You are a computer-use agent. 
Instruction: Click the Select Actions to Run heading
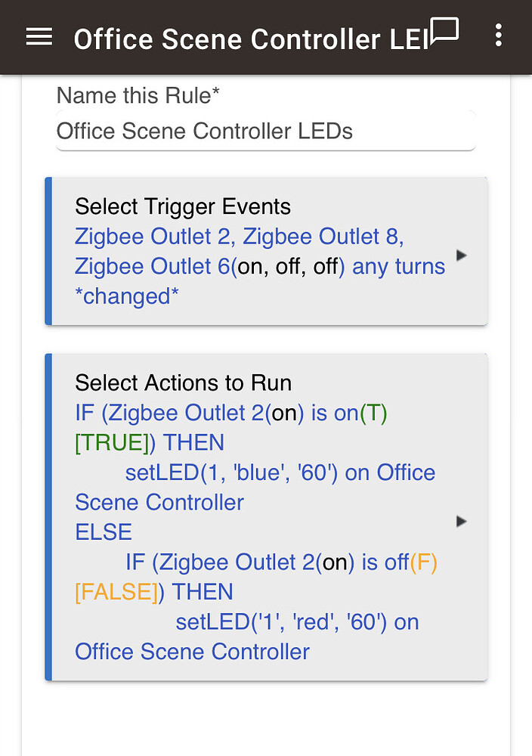click(x=183, y=383)
